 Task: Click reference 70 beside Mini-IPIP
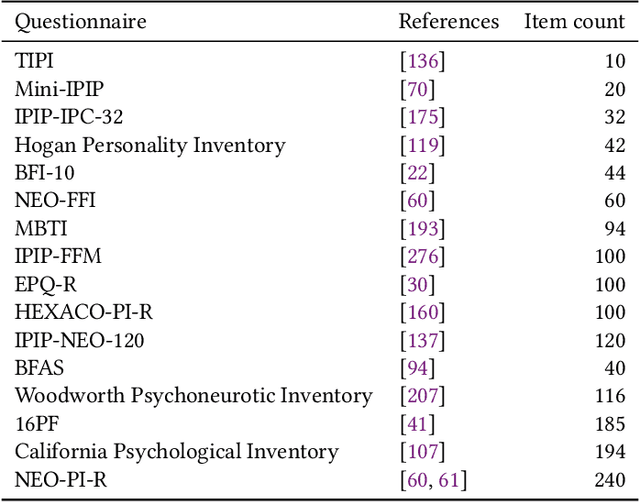tap(417, 88)
